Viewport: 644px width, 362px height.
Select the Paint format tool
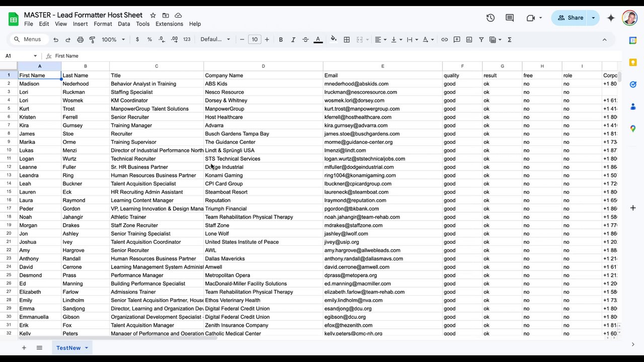(x=93, y=40)
